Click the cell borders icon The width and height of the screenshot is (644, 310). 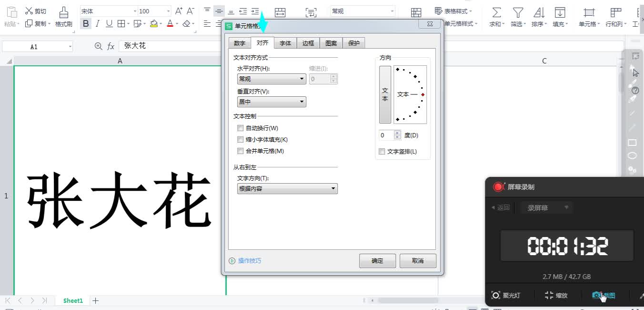tap(121, 23)
